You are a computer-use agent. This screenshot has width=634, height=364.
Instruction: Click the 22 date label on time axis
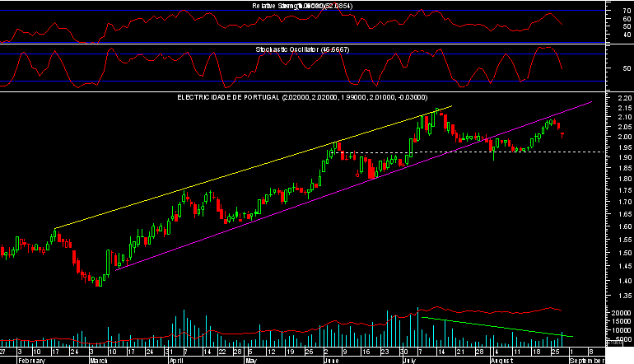coord(222,352)
